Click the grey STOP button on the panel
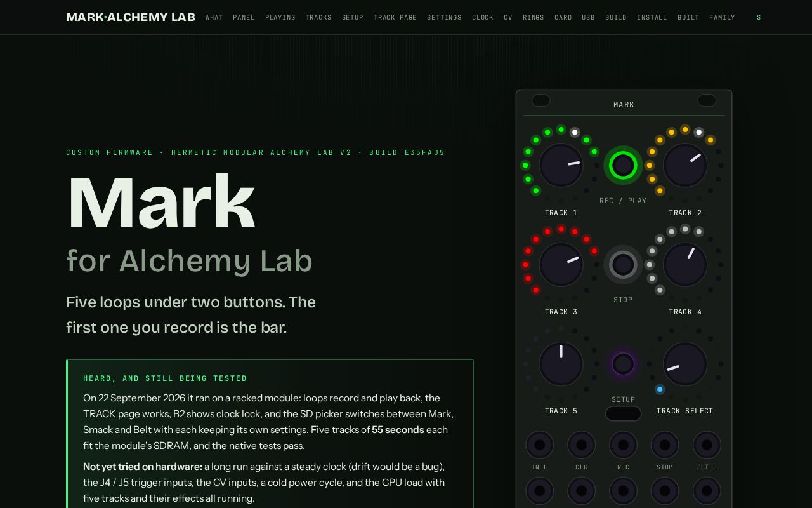The width and height of the screenshot is (812, 508). 623,264
